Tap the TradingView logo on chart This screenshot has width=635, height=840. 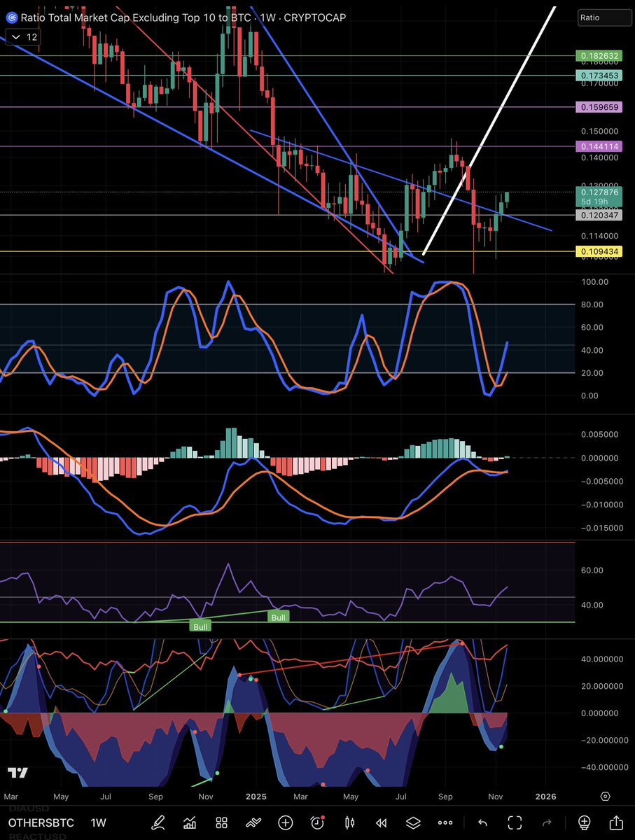18,773
